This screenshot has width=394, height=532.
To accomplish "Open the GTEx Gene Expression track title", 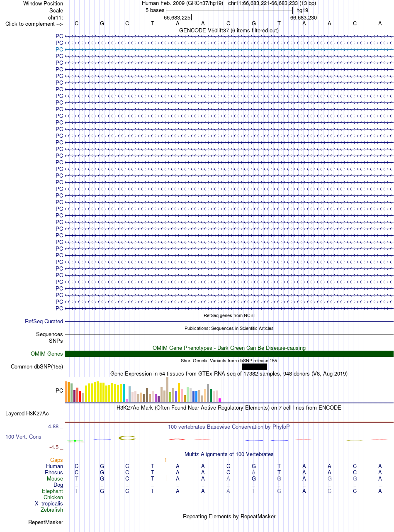I will point(229,373).
